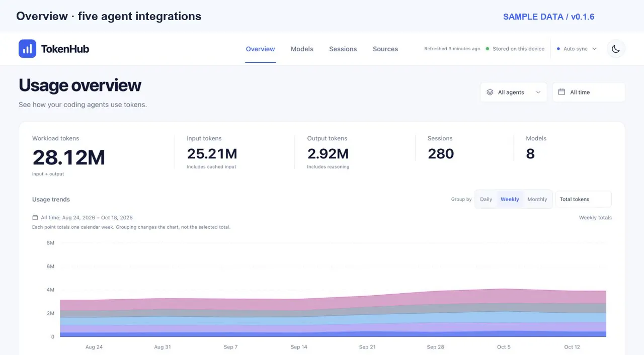Group chart by Daily

[486, 199]
